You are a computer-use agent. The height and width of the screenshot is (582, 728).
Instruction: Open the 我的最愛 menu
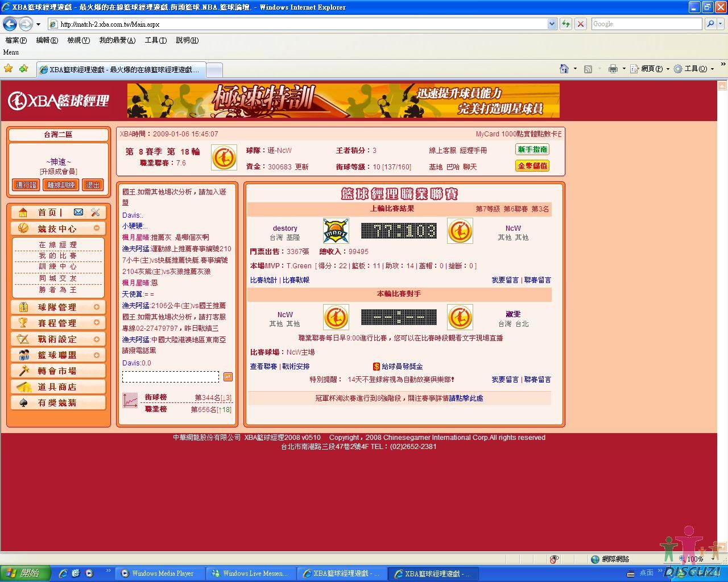coord(117,40)
